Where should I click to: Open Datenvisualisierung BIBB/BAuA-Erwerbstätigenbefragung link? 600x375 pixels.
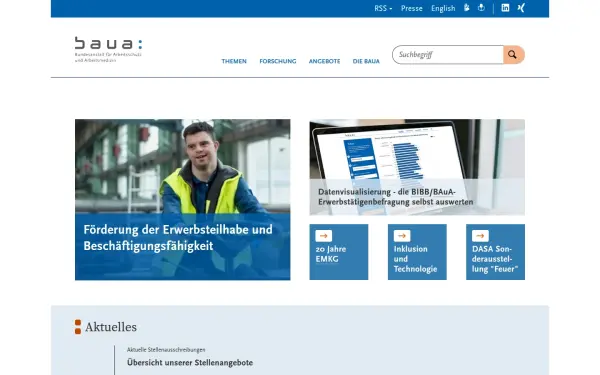click(x=396, y=197)
